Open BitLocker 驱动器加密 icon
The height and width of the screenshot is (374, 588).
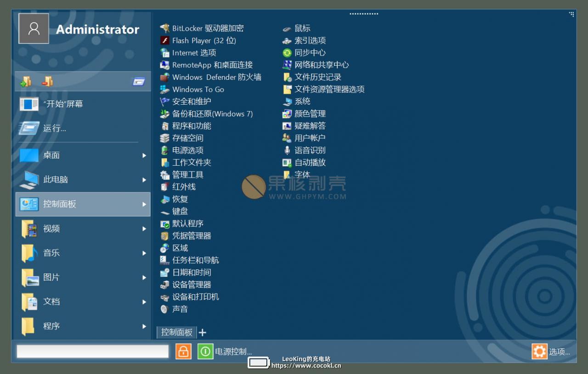164,28
